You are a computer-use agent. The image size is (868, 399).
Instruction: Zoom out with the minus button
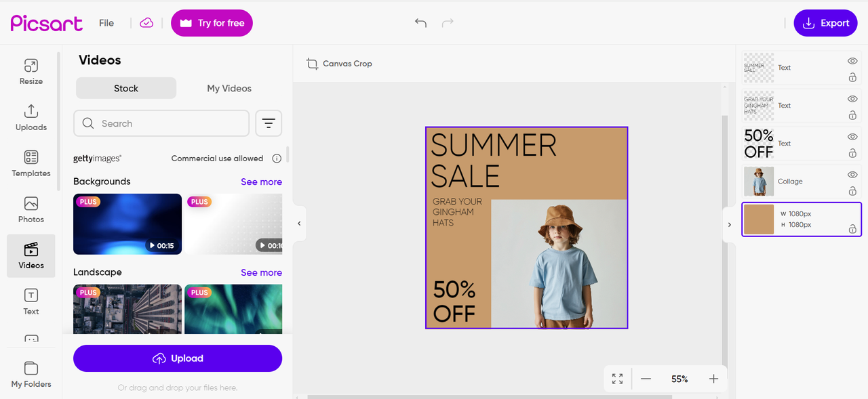646,379
